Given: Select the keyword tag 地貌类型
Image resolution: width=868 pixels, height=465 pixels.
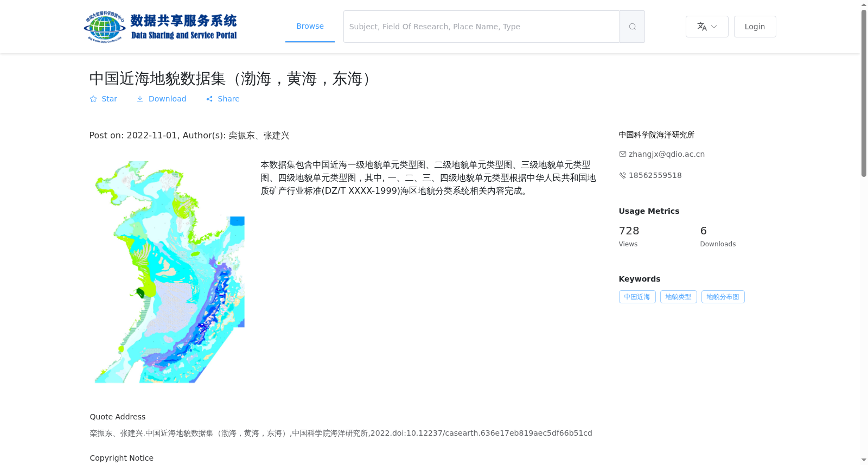Looking at the screenshot, I should click(678, 297).
